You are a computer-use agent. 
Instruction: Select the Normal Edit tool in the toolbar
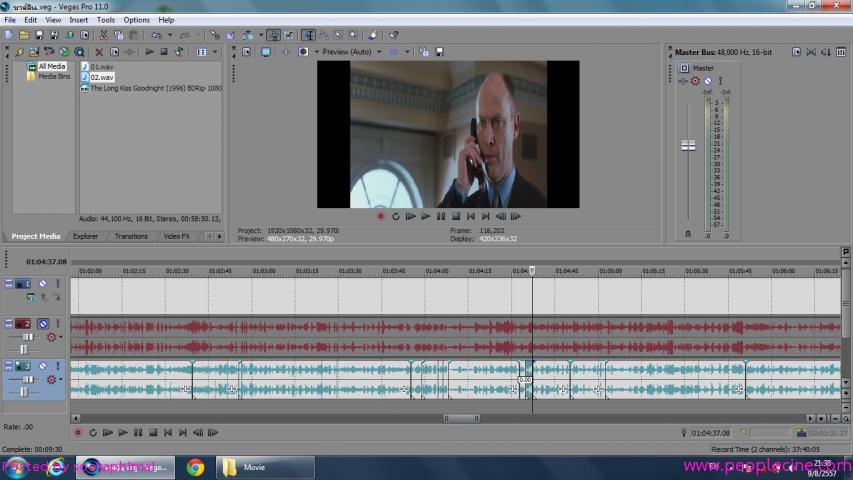tap(308, 35)
